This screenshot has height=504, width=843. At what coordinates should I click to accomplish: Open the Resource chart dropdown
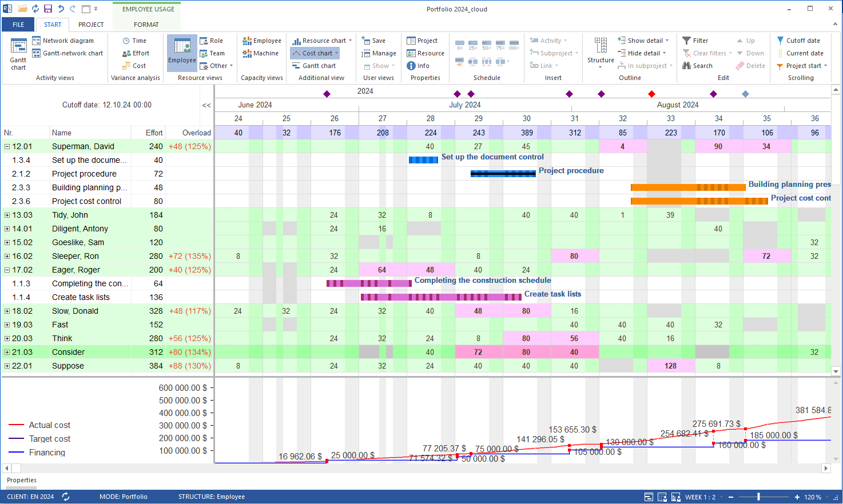click(x=350, y=41)
